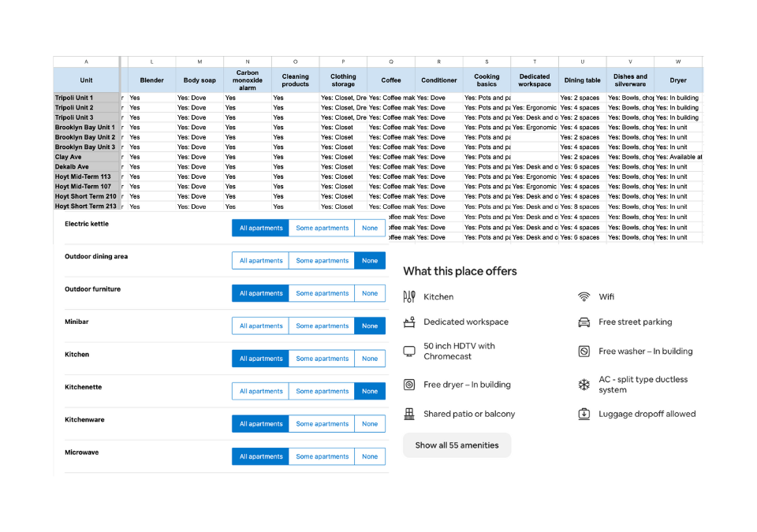Click the 50 inch HDTV with Chromecast icon
The width and height of the screenshot is (757, 532).
409,350
